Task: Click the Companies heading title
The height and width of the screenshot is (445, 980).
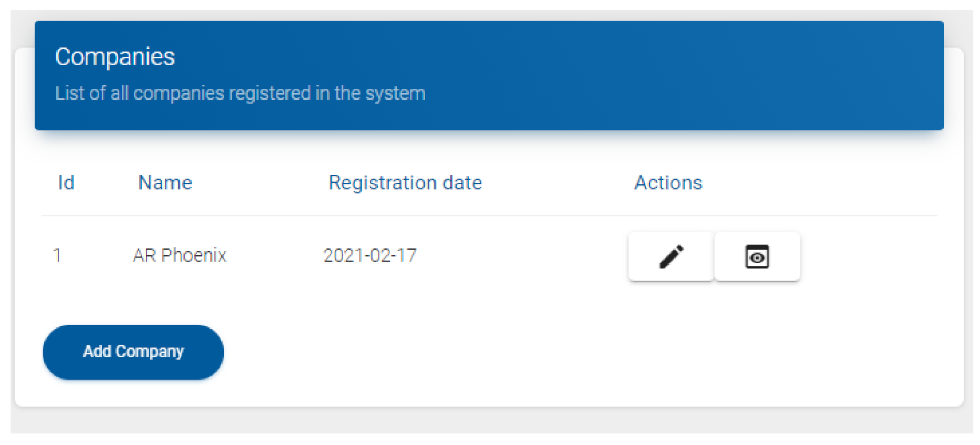Action: (115, 57)
